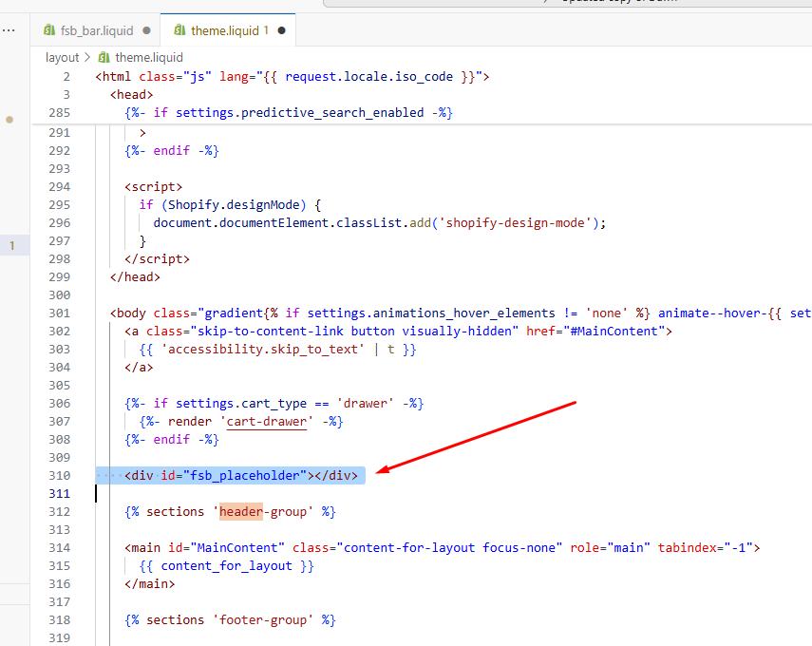The height and width of the screenshot is (646, 812).
Task: Click the 'cart-drawer' underlined string
Action: click(267, 422)
